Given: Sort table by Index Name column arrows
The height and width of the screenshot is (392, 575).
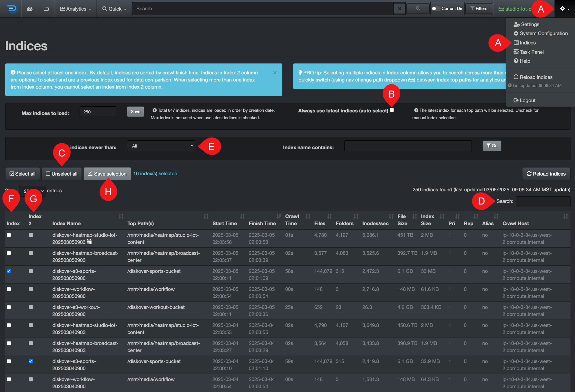Looking at the screenshot, I should [x=121, y=216].
